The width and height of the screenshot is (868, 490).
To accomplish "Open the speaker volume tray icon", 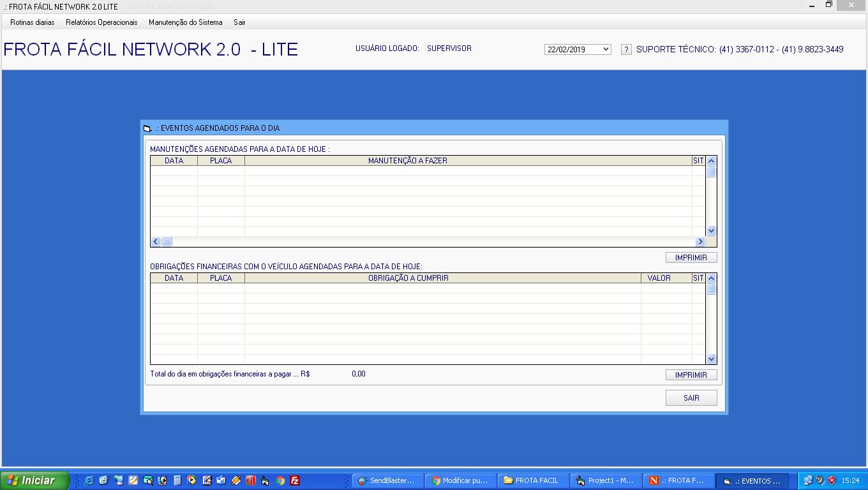I will pos(819,480).
